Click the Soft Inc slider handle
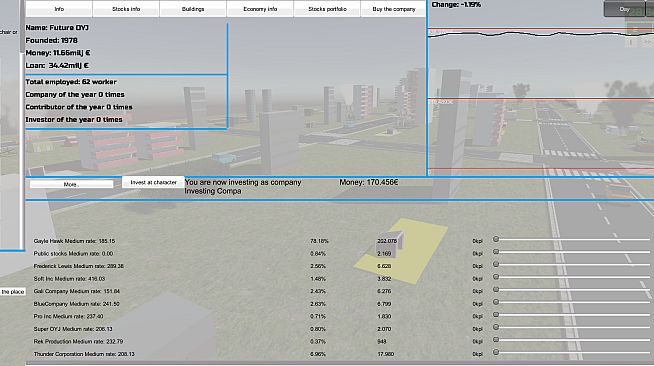 [x=496, y=277]
